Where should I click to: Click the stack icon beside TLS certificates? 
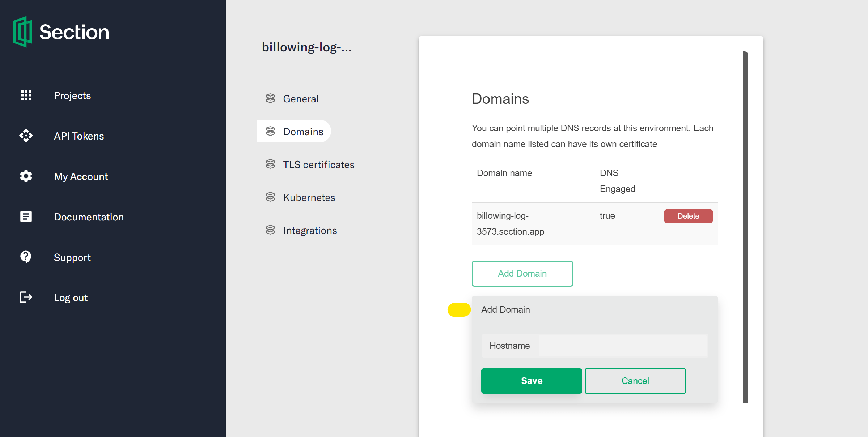click(270, 164)
